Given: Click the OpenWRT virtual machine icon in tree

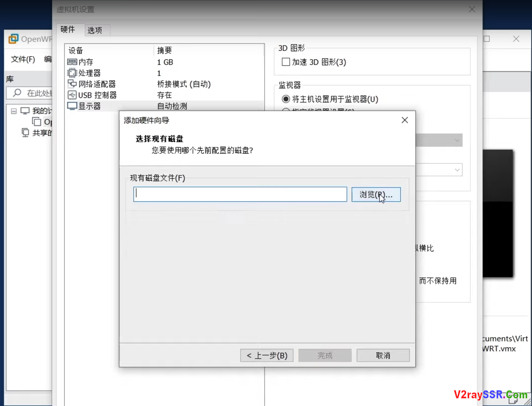Looking at the screenshot, I should pyautogui.click(x=37, y=122).
